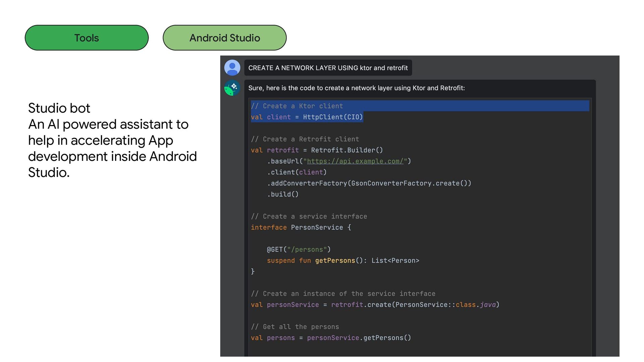Click the '.client(client)' code line

click(297, 172)
